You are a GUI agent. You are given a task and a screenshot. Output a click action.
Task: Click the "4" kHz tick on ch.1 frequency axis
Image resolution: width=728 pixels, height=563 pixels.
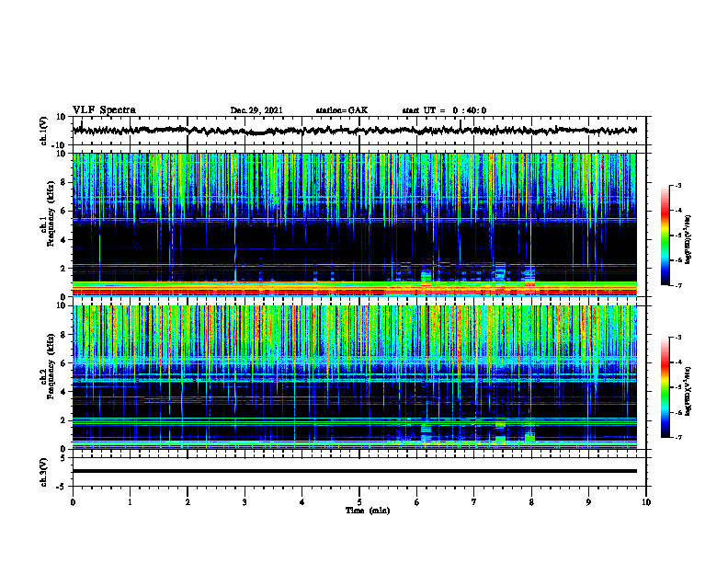click(63, 240)
